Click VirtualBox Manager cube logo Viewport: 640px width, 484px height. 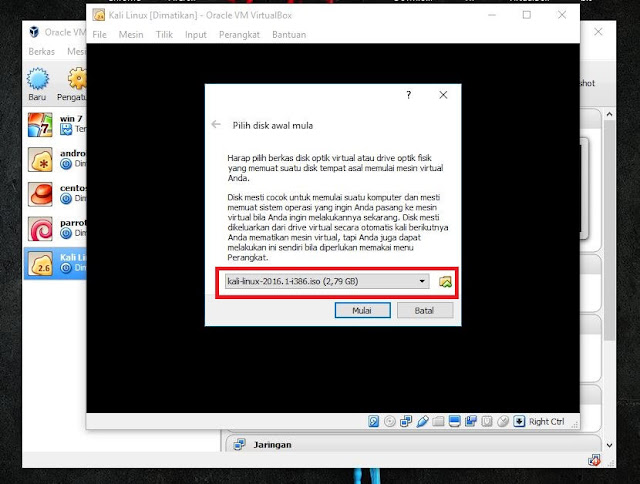click(34, 32)
